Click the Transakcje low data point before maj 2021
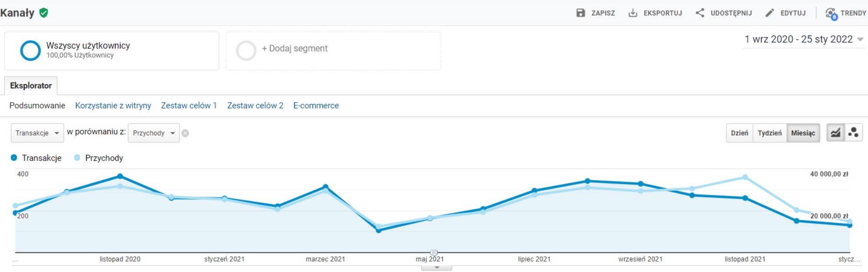 378,230
